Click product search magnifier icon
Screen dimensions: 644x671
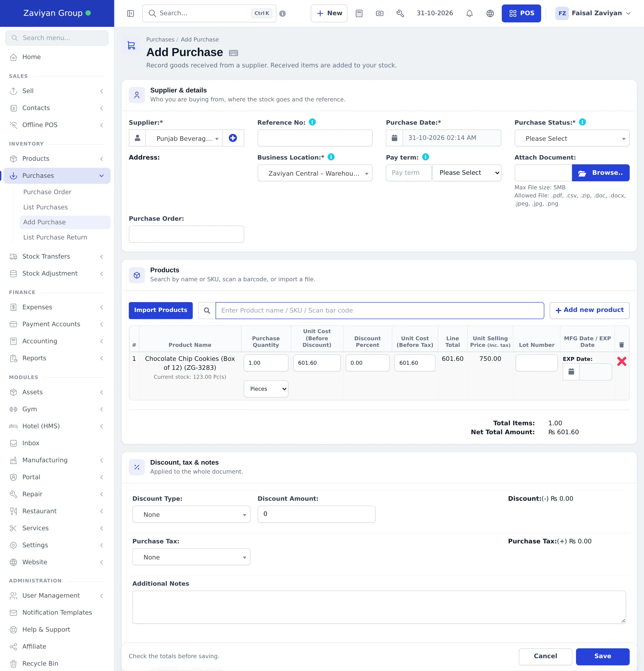207,310
